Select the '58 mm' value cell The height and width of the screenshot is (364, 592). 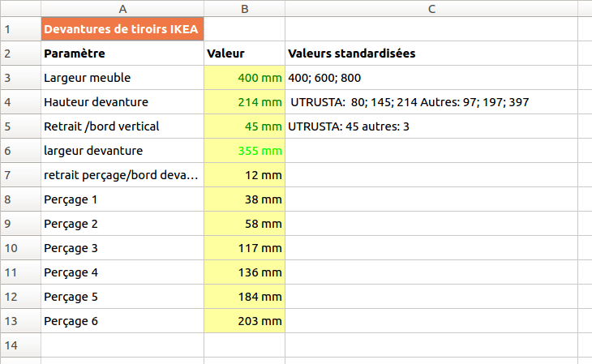[x=244, y=224]
